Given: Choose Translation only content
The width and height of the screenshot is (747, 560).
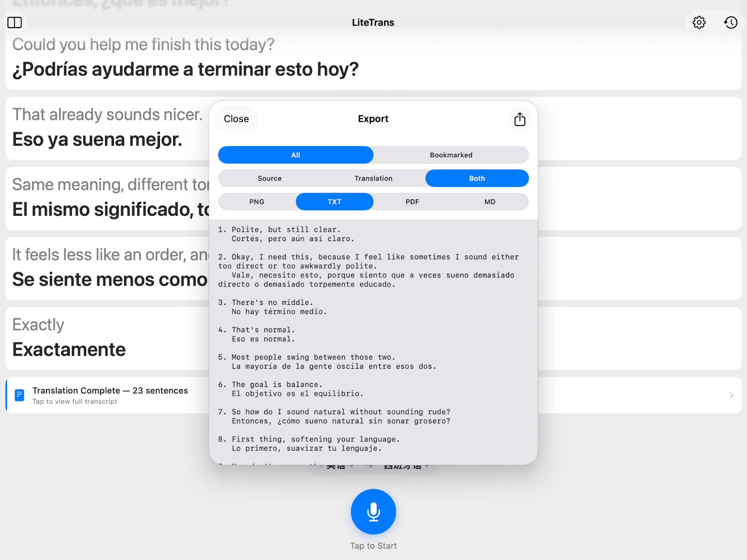Looking at the screenshot, I should pyautogui.click(x=373, y=178).
